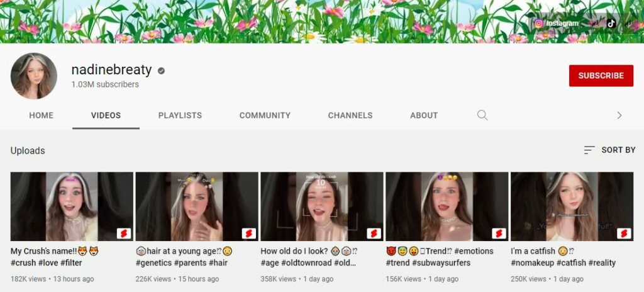Open the CHANNELS tab
Screen dimensions: 644x292
(350, 116)
